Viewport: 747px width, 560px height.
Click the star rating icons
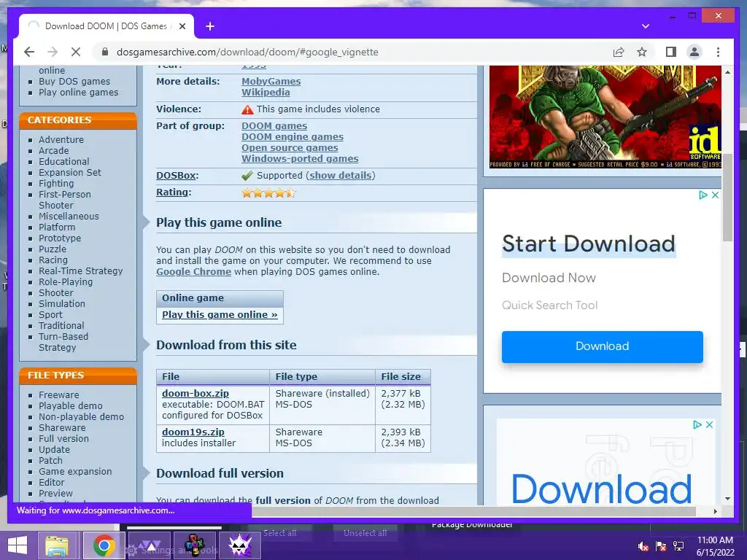(x=268, y=192)
